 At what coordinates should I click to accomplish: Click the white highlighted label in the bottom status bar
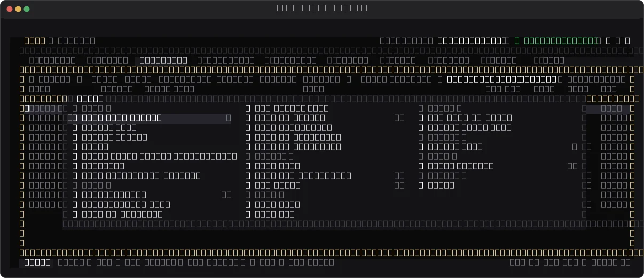(x=37, y=262)
